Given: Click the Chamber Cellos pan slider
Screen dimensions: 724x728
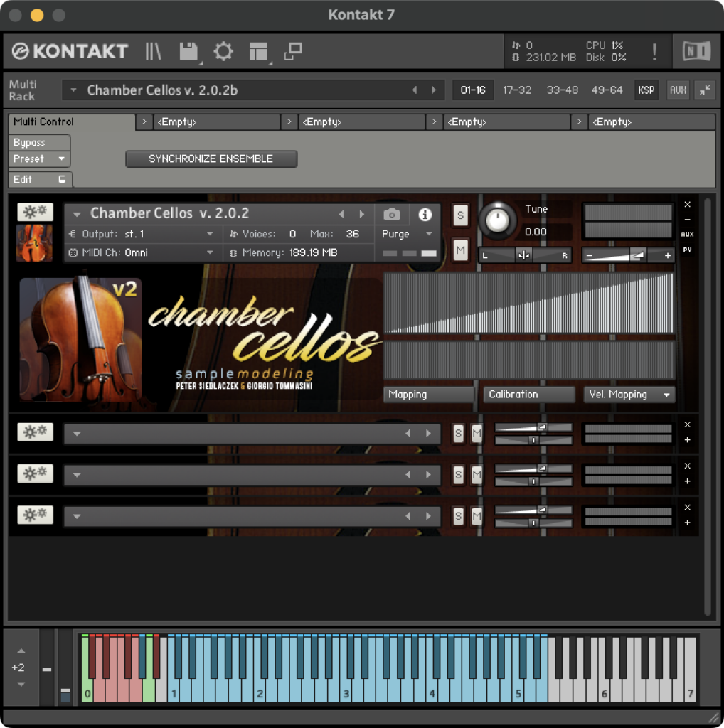Looking at the screenshot, I should [525, 255].
